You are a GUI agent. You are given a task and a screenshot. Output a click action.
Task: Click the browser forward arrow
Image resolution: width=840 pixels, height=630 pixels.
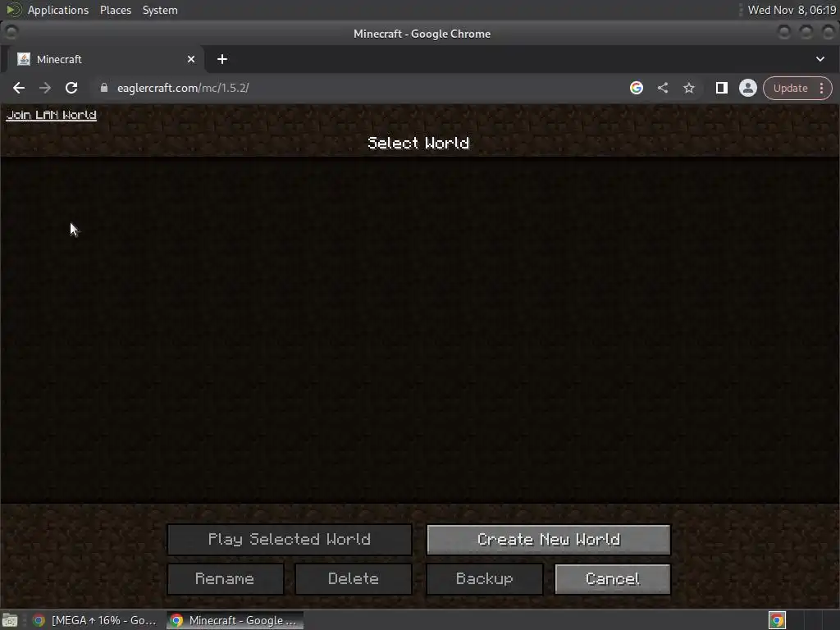pos(45,88)
